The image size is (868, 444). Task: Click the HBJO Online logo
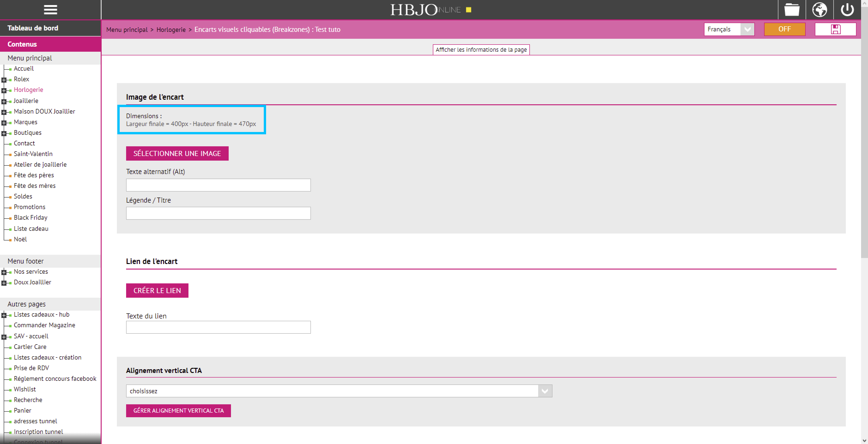[x=425, y=10]
